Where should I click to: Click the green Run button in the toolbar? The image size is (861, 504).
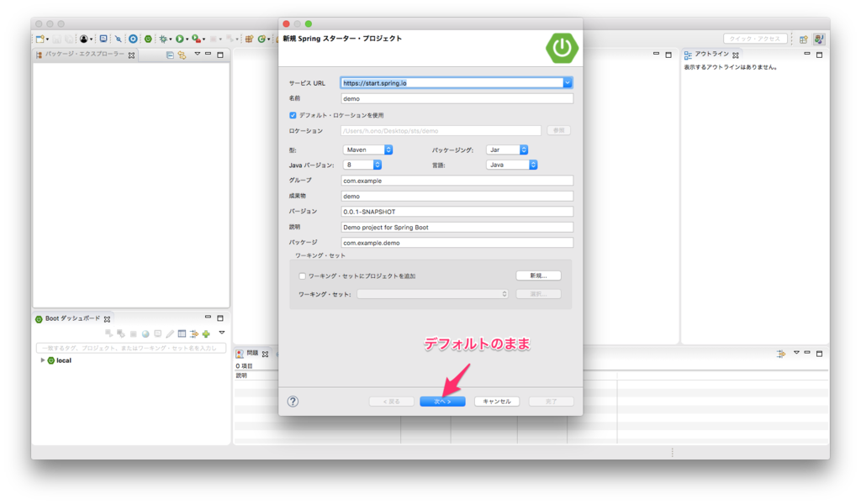180,39
